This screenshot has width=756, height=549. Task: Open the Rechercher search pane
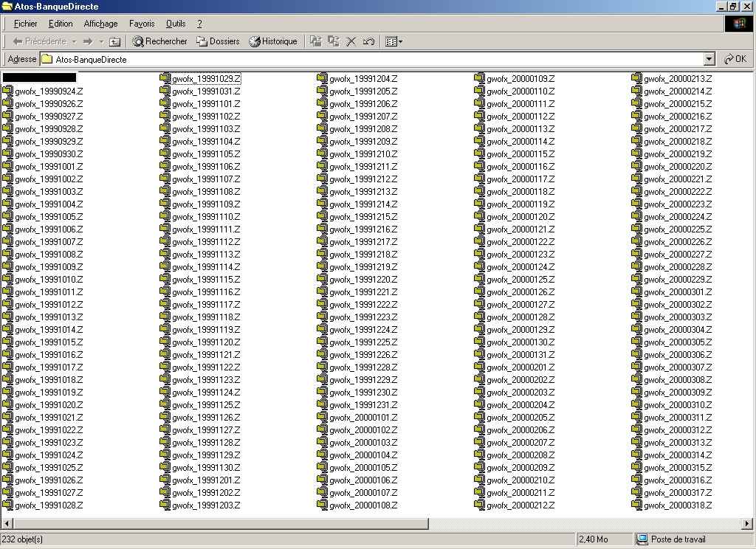click(159, 41)
